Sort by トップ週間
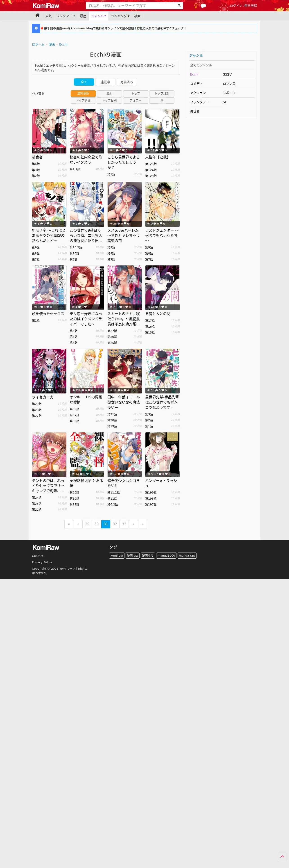Image resolution: width=289 pixels, height=868 pixels. click(83, 101)
